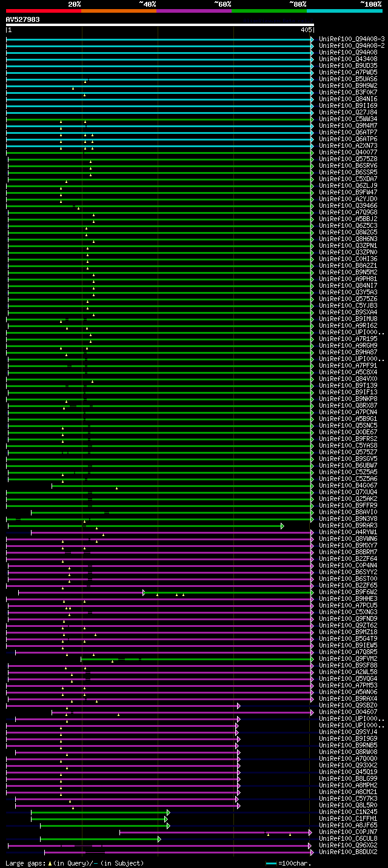The width and height of the screenshot is (388, 868).
Task: Select UniRef100_A5BBJ2 hit name
Action: click(348, 219)
